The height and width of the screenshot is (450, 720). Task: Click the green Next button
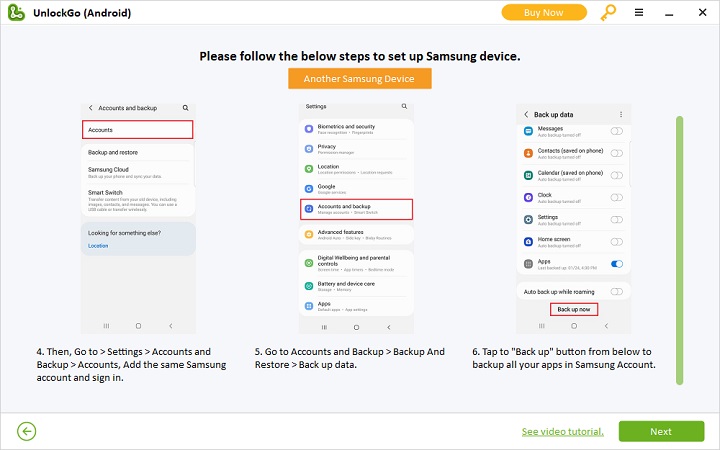661,431
